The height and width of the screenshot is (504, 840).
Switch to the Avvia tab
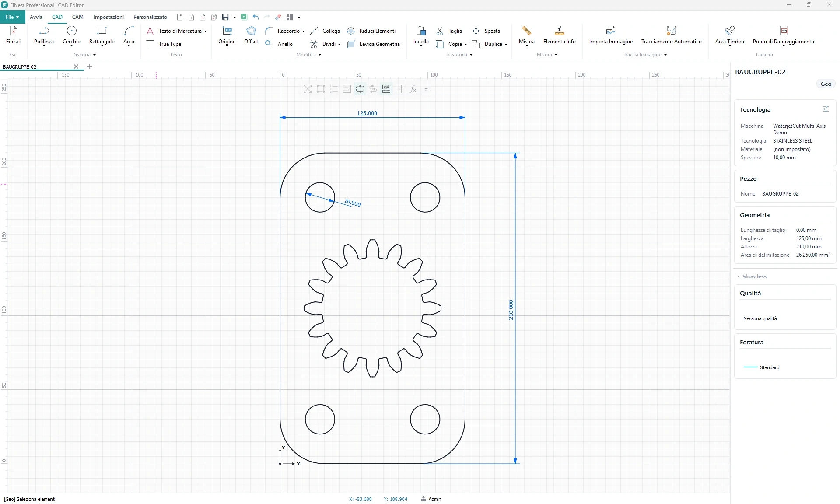(36, 17)
